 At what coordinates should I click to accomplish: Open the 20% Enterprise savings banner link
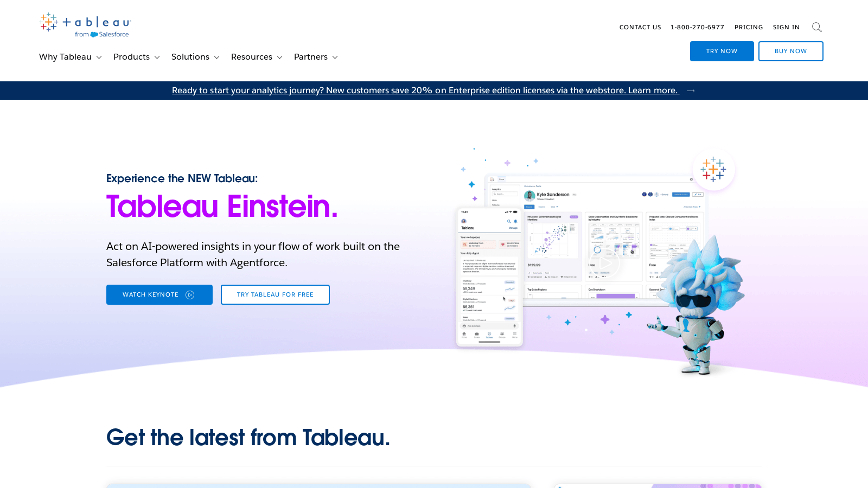click(x=425, y=91)
